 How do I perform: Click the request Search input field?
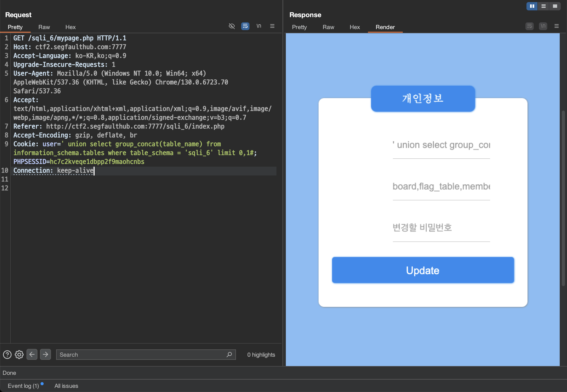coord(140,355)
